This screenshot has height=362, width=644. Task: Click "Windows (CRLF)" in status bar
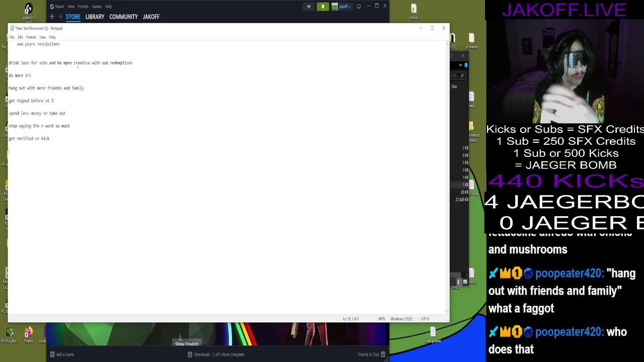(x=401, y=319)
